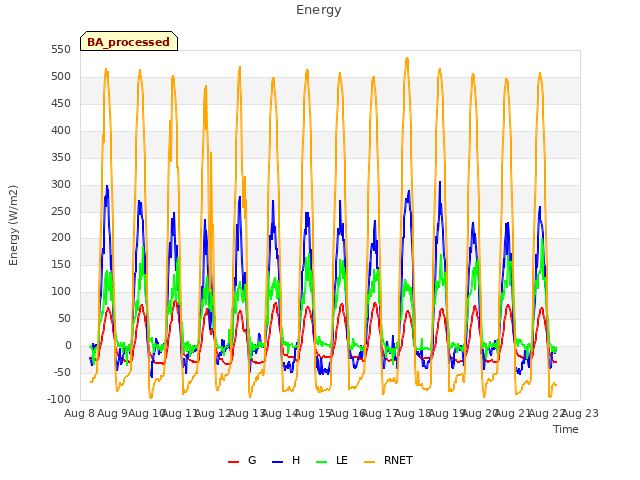Click the 0 y-axis tick label
This screenshot has height=480, width=640.
68,346
